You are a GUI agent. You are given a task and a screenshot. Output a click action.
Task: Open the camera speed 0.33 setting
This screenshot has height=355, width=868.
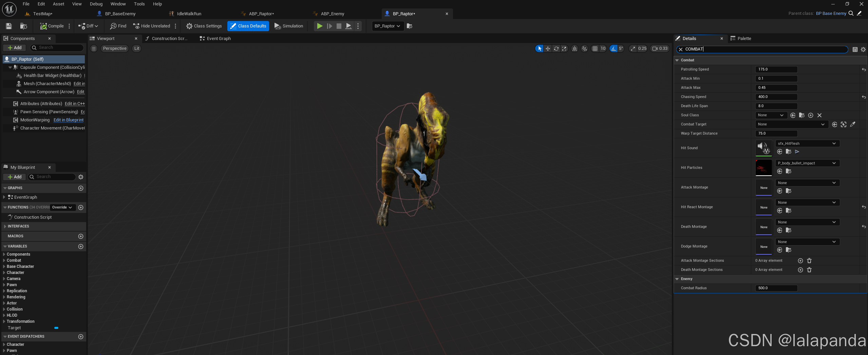point(660,48)
